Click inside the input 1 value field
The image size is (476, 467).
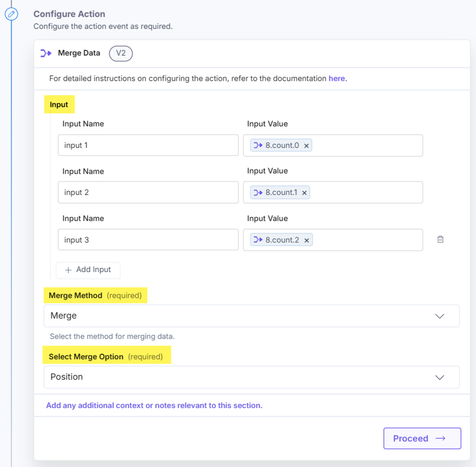click(x=333, y=145)
